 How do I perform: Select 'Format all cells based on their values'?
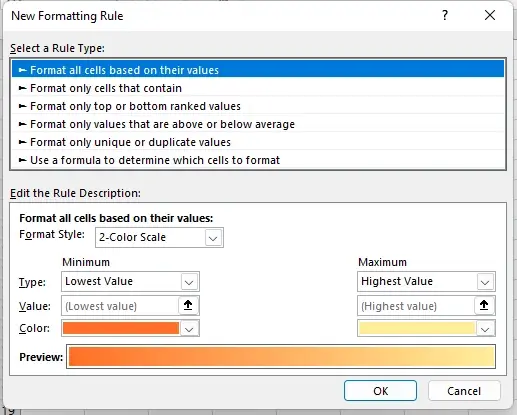(x=258, y=70)
